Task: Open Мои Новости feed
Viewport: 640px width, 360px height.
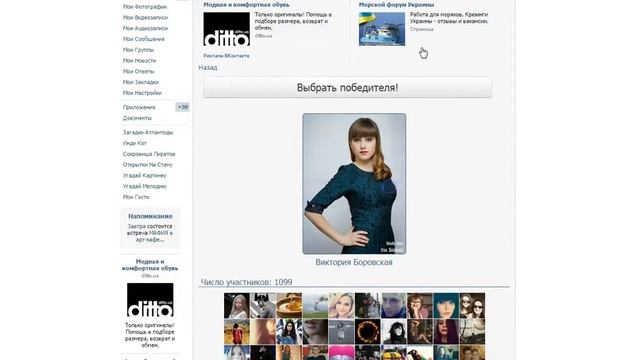Action: pyautogui.click(x=139, y=60)
